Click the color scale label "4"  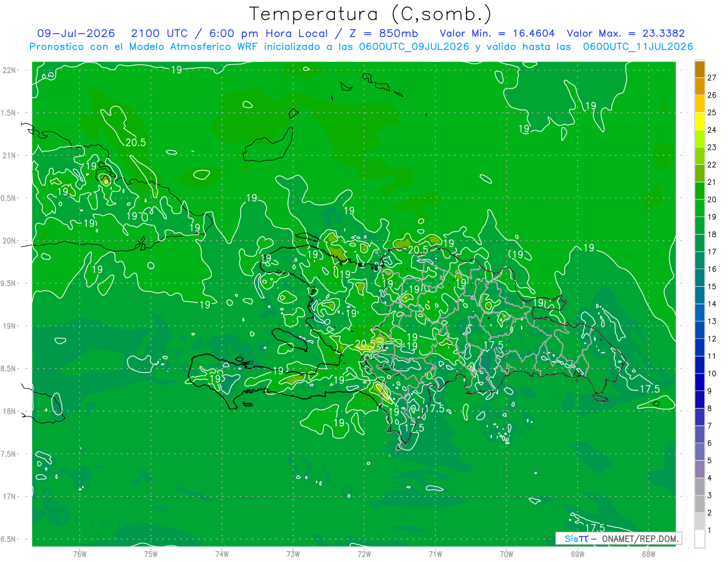pos(710,478)
